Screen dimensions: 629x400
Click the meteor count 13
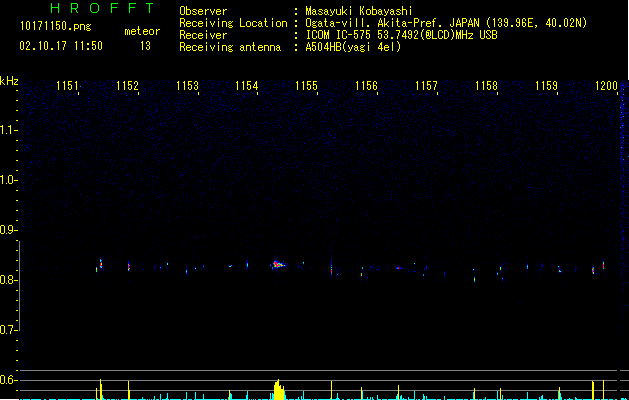145,46
